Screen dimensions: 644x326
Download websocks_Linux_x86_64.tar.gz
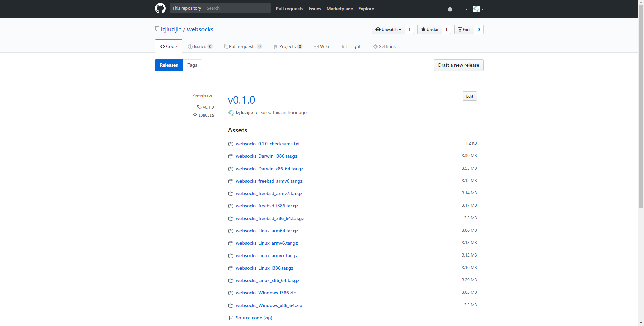pos(268,280)
